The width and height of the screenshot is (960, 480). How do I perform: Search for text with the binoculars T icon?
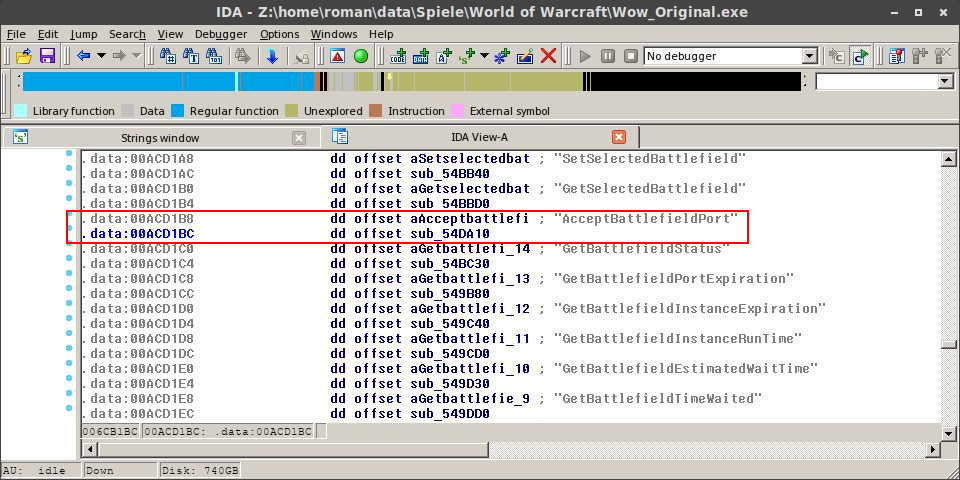(x=191, y=56)
